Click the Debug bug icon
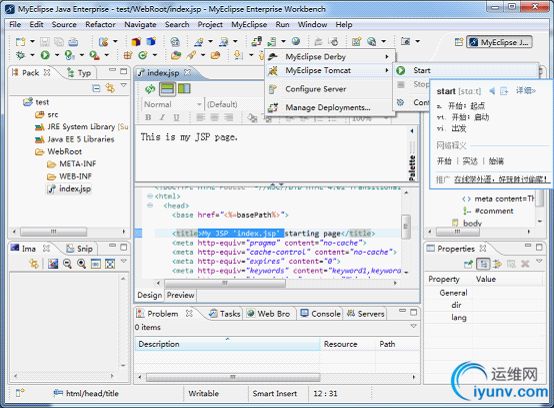 [20, 55]
